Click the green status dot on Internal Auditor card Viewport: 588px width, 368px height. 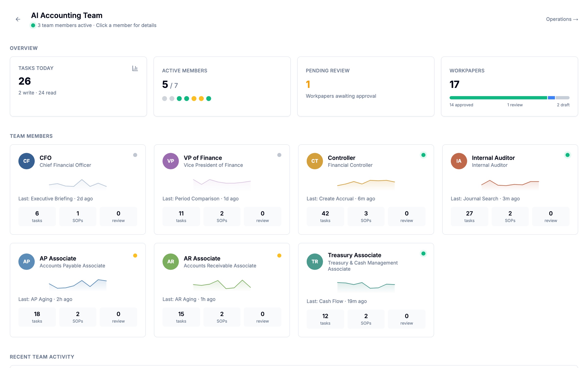point(567,155)
